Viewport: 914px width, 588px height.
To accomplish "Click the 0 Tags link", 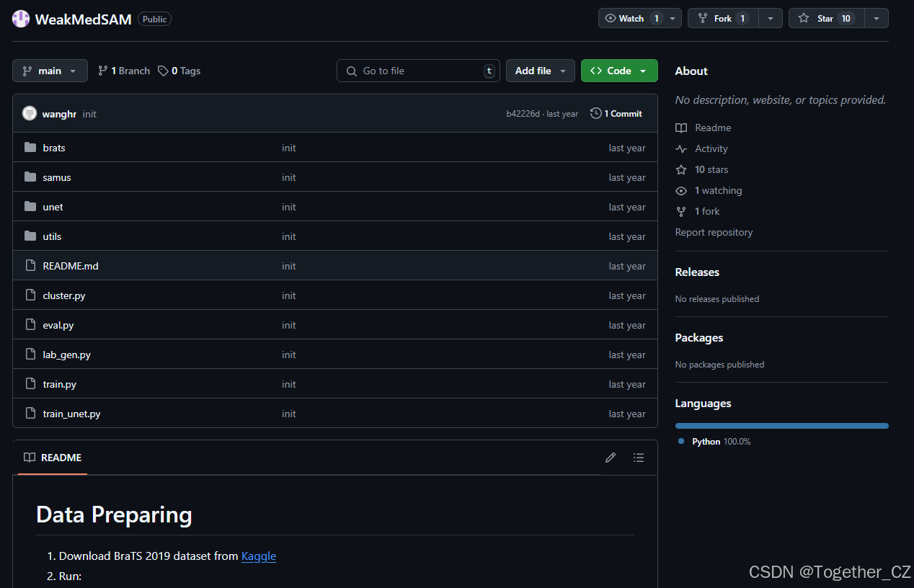I will (x=179, y=71).
